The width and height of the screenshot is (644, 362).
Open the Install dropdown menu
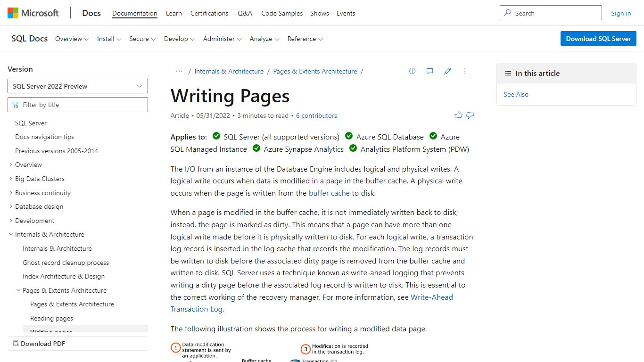[x=109, y=39]
